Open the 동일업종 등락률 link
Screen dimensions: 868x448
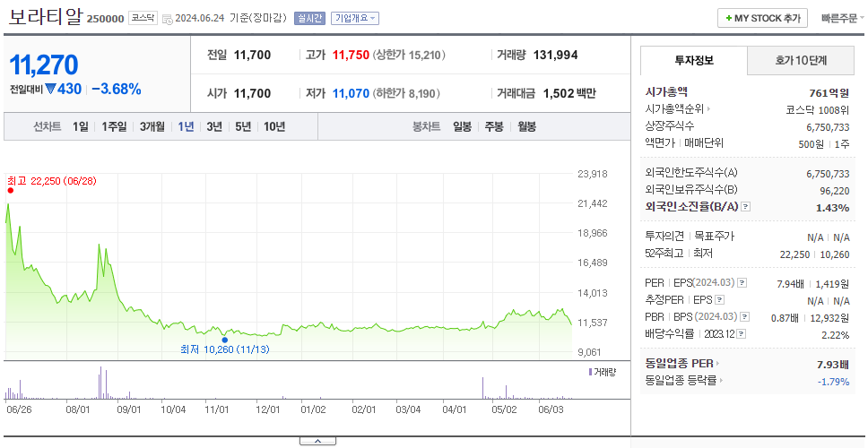(x=681, y=381)
